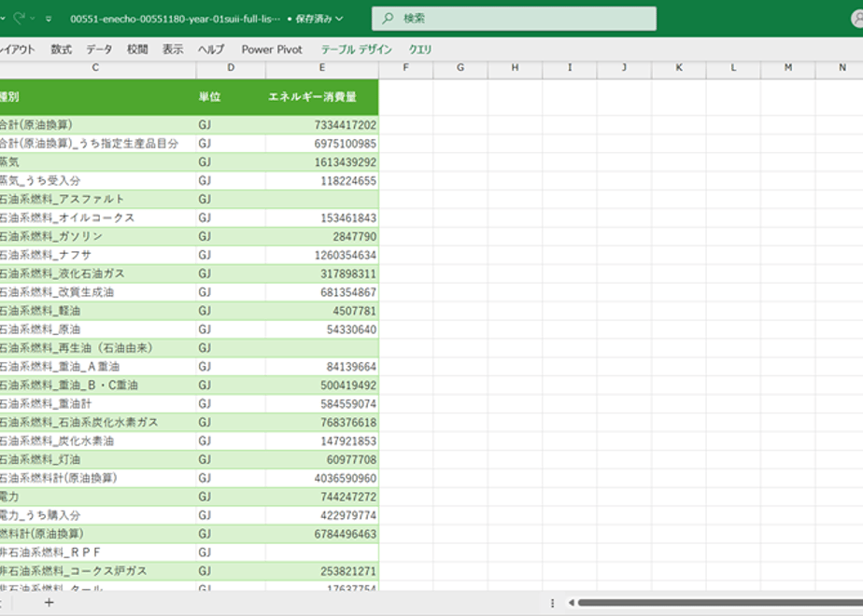This screenshot has width=863, height=616.
Task: Select the cell 蒸気_うち受入分
Action: pyautogui.click(x=97, y=181)
